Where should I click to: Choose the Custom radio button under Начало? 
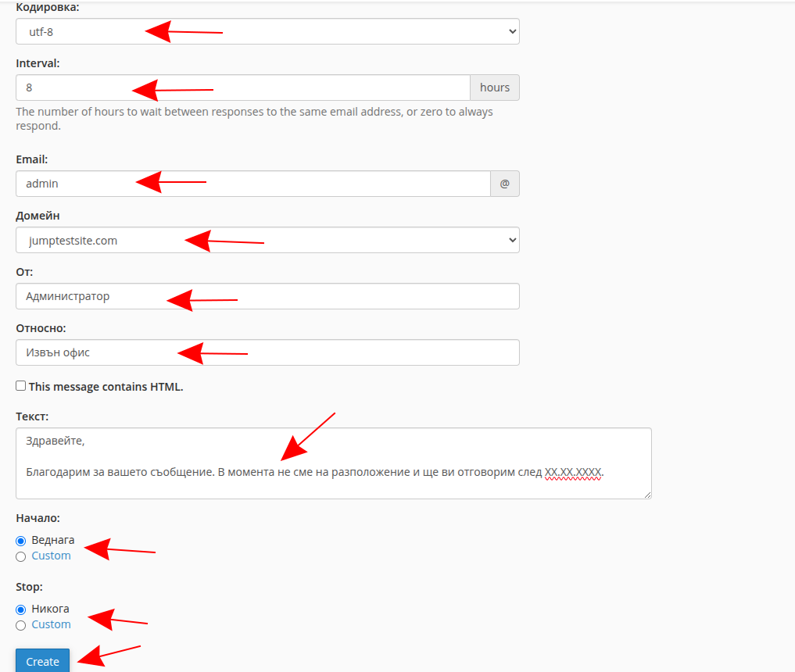coord(21,556)
